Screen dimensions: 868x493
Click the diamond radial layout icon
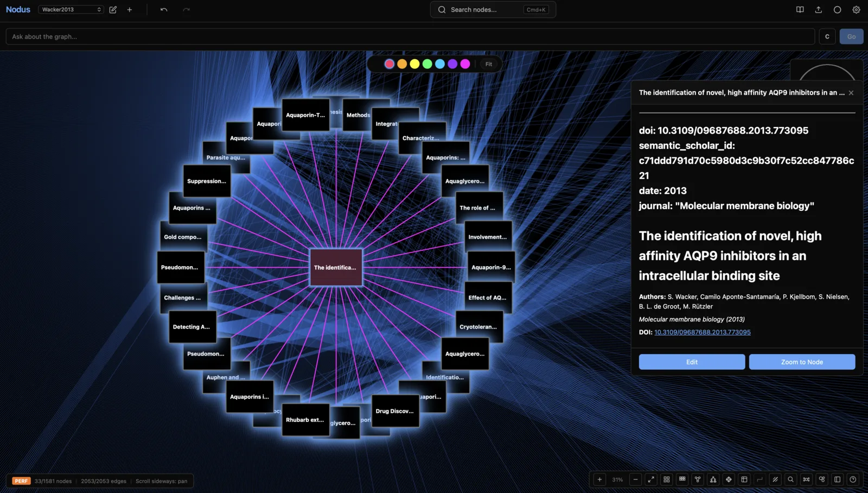click(729, 479)
